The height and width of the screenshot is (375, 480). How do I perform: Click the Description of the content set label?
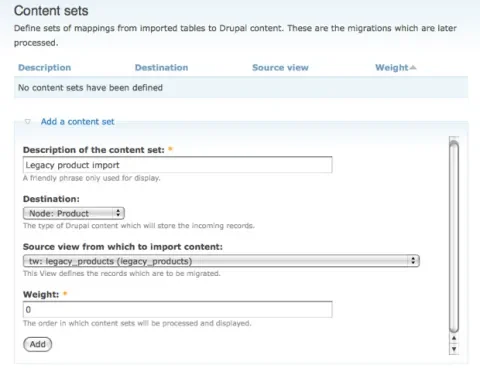click(94, 150)
